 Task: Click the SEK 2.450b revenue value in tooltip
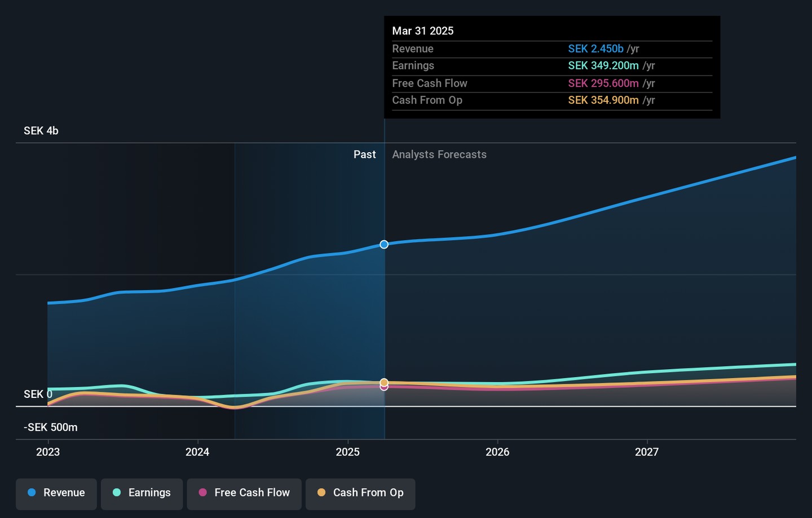(x=595, y=48)
